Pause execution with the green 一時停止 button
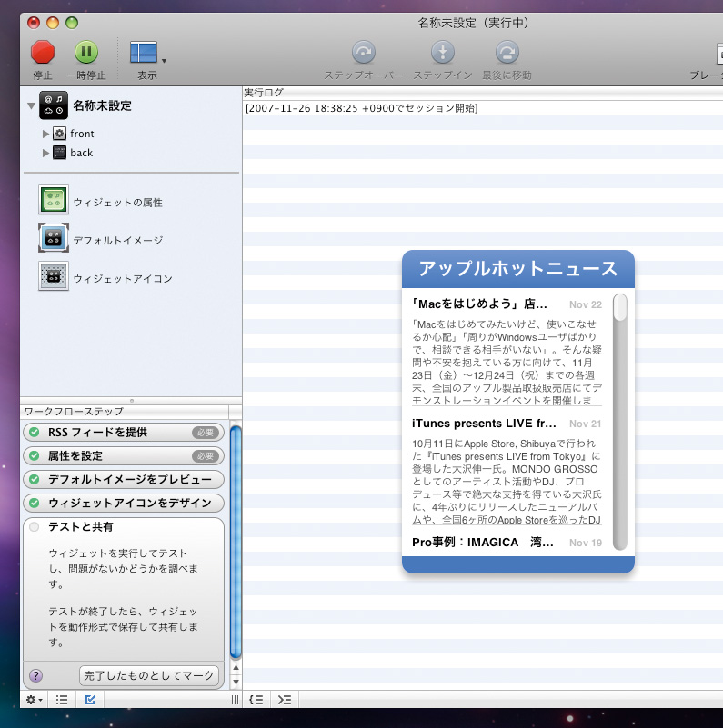The width and height of the screenshot is (723, 728). pos(85,53)
